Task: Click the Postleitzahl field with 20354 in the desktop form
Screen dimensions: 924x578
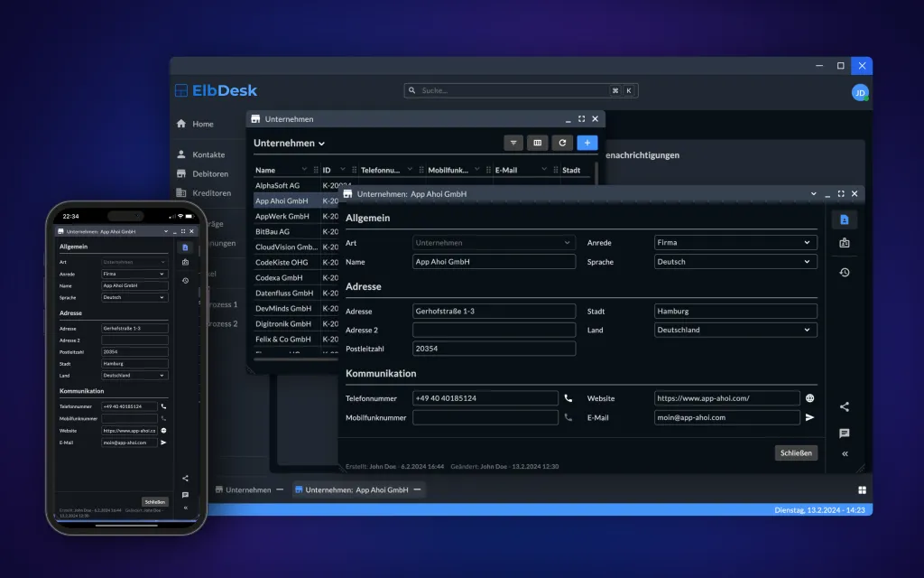Action: coord(494,349)
